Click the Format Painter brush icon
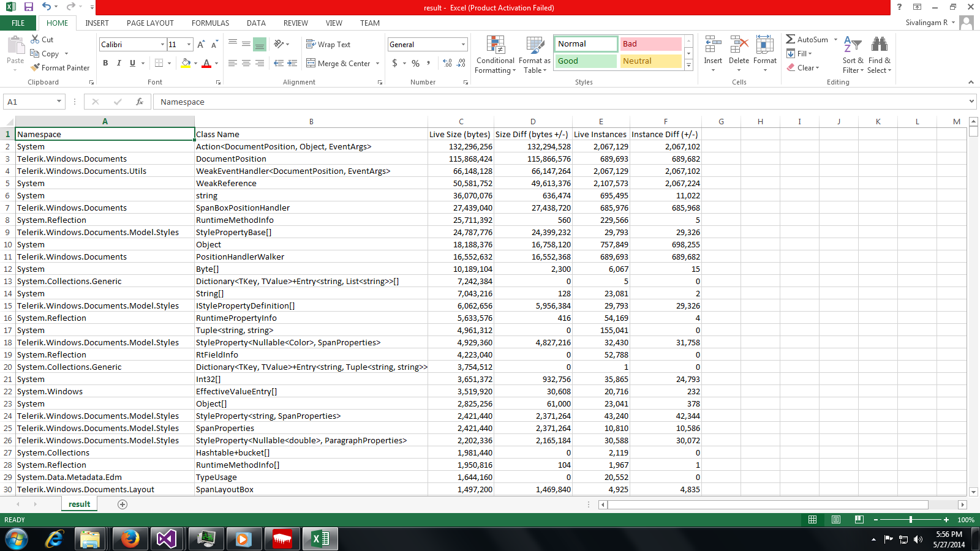Viewport: 980px width, 551px height. [36, 67]
